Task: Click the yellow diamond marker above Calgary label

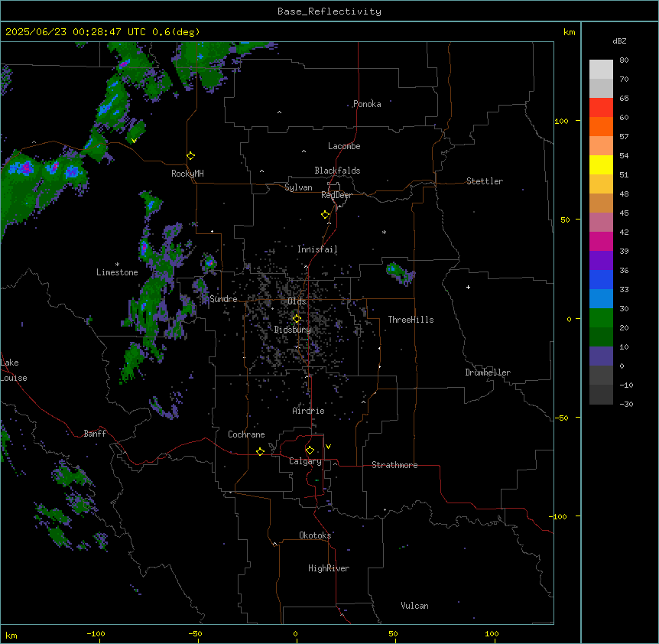Action: (x=310, y=450)
